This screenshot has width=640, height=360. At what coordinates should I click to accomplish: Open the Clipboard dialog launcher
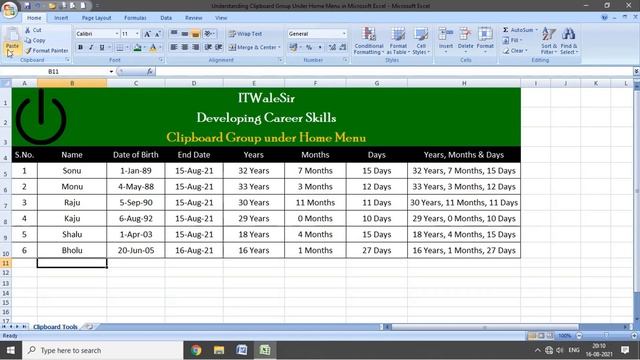tap(68, 60)
